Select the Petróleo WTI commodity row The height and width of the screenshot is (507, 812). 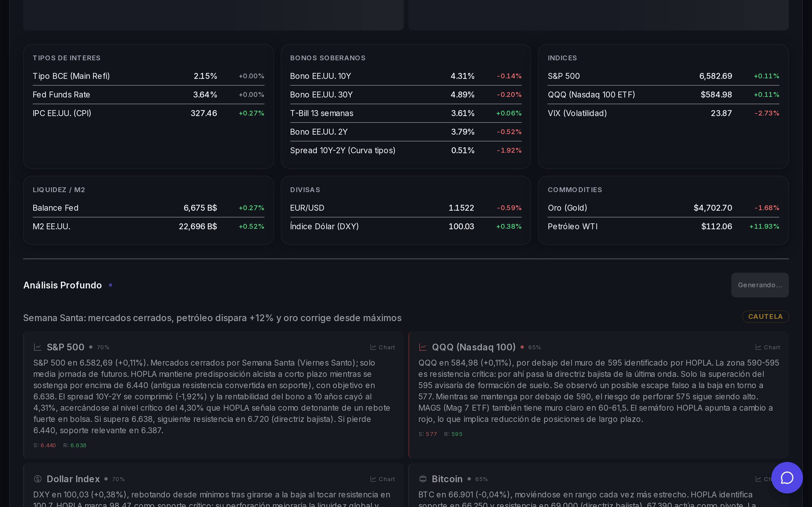coord(663,226)
